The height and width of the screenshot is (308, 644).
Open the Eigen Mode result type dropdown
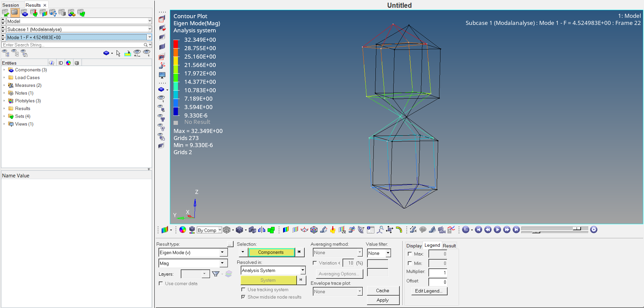(x=222, y=252)
